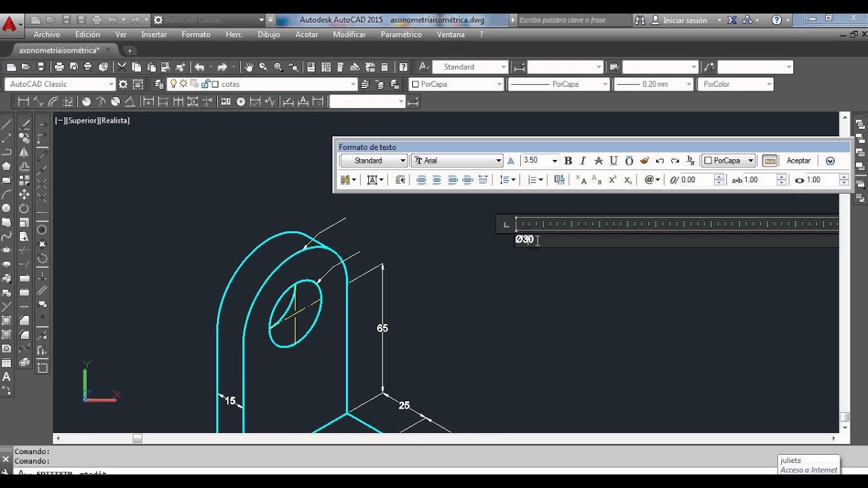868x488 pixels.
Task: Toggle the cotas layer freeze sun icon
Action: click(x=183, y=84)
